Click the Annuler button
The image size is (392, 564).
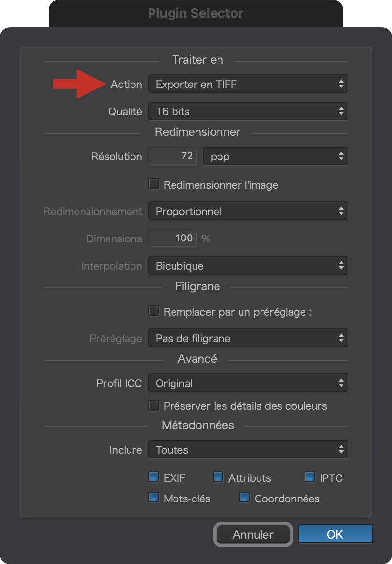253,535
